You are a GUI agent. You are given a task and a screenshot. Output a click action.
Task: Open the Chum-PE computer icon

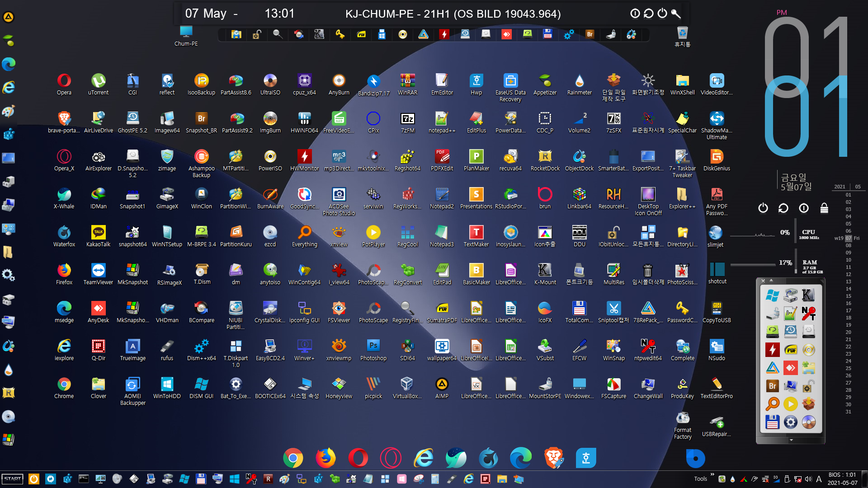pos(186,36)
